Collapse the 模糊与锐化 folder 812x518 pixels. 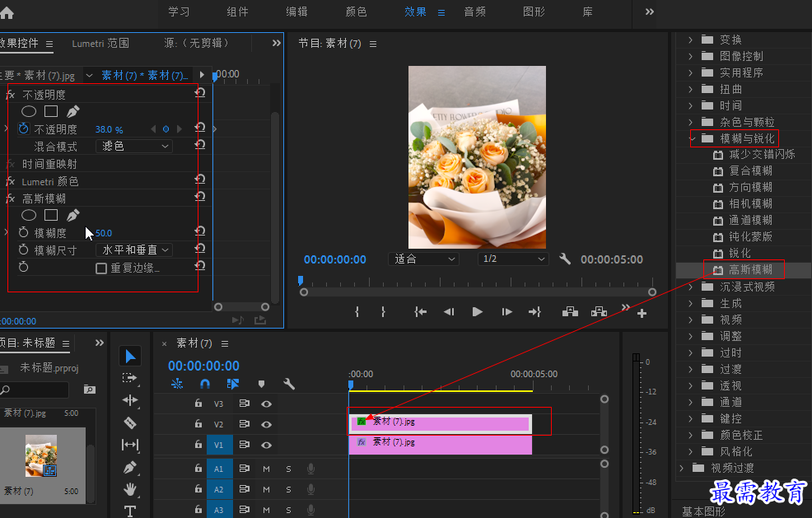click(693, 138)
